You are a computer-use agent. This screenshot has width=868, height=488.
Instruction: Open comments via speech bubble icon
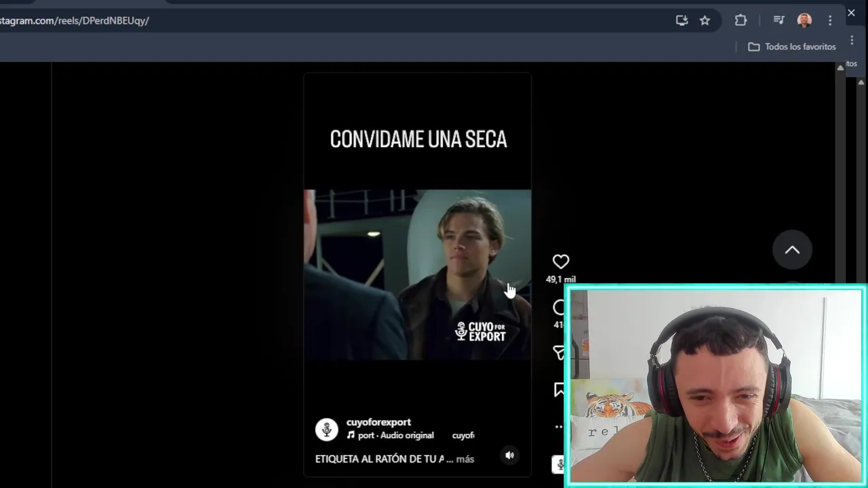(559, 308)
